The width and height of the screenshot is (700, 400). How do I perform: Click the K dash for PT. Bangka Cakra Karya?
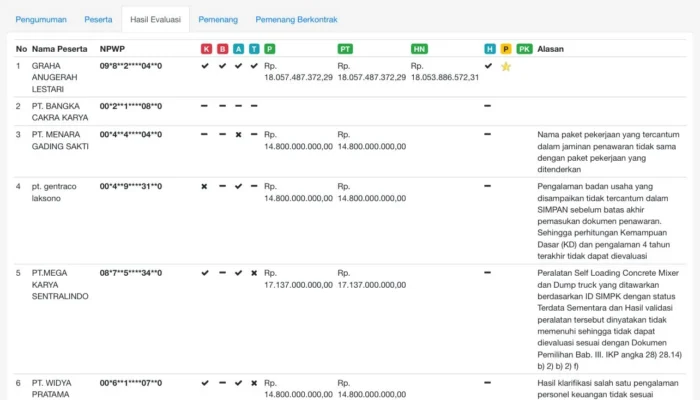pos(204,106)
